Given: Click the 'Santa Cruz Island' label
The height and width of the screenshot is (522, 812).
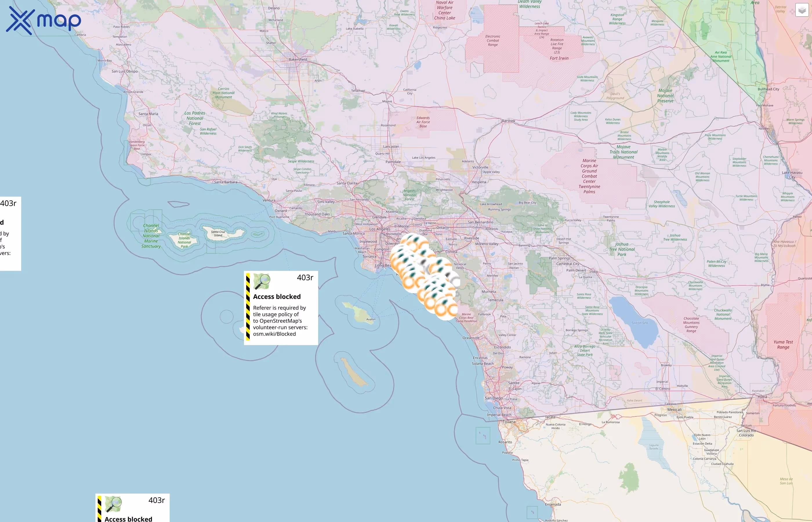Looking at the screenshot, I should (x=218, y=233).
